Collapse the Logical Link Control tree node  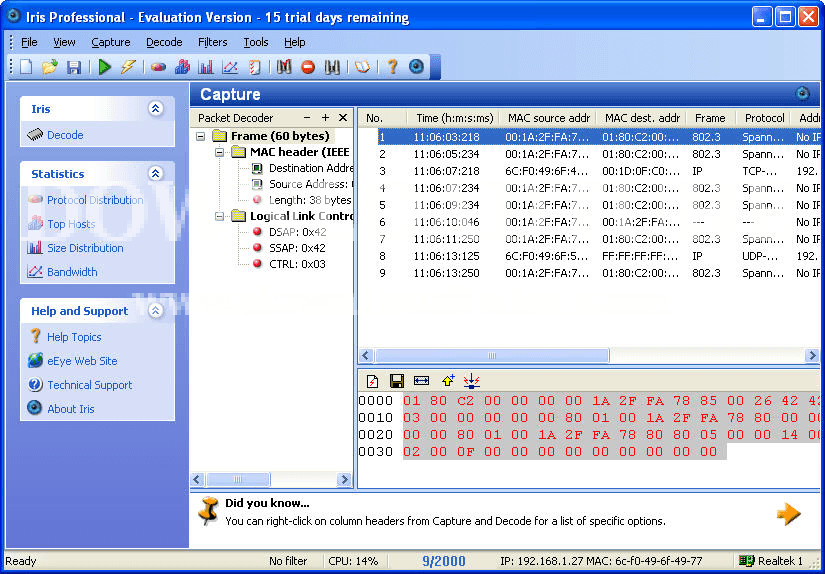[219, 216]
